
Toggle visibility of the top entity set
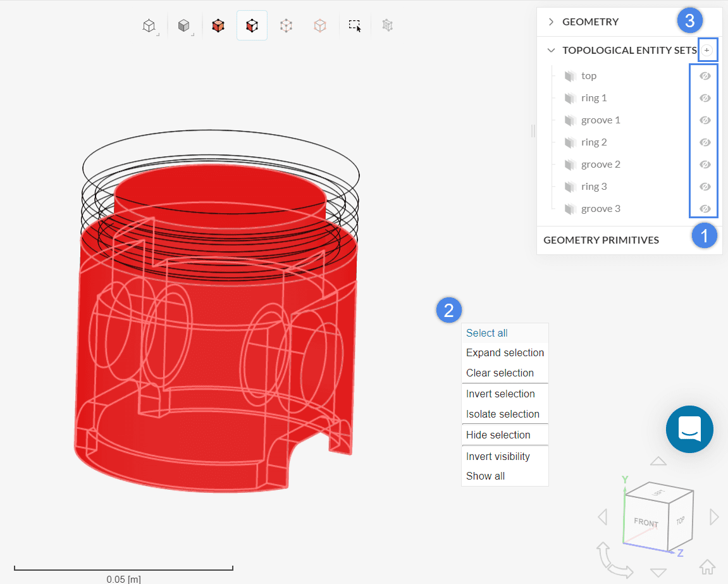click(705, 76)
